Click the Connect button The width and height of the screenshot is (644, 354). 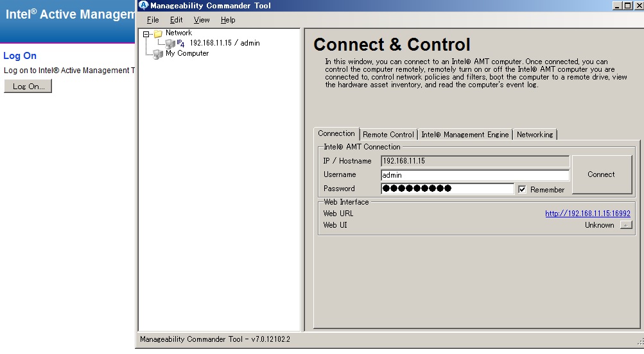pos(602,174)
